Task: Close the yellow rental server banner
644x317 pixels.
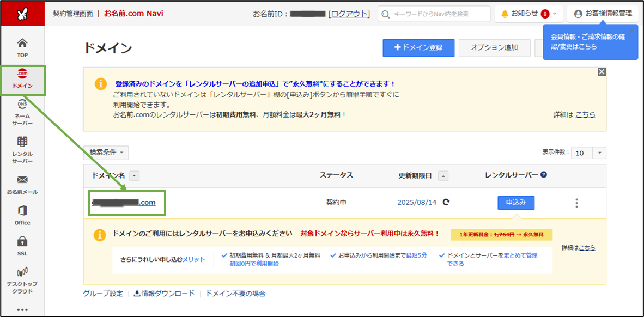Action: [x=602, y=72]
